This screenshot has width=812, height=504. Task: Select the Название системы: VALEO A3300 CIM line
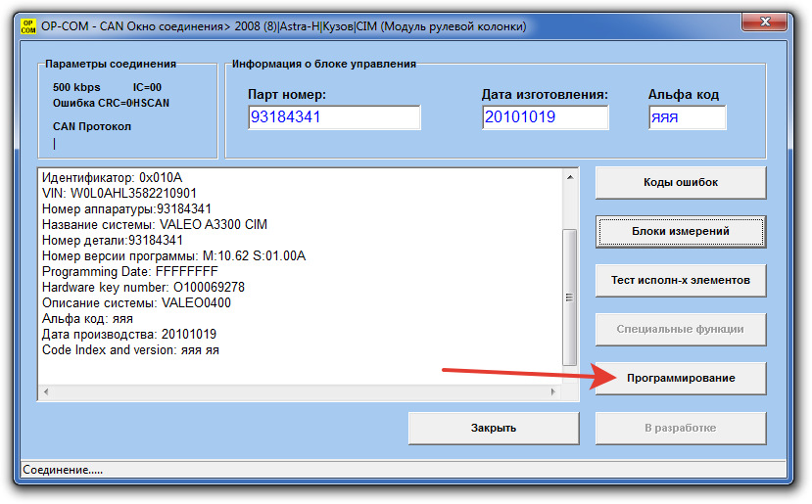click(155, 224)
